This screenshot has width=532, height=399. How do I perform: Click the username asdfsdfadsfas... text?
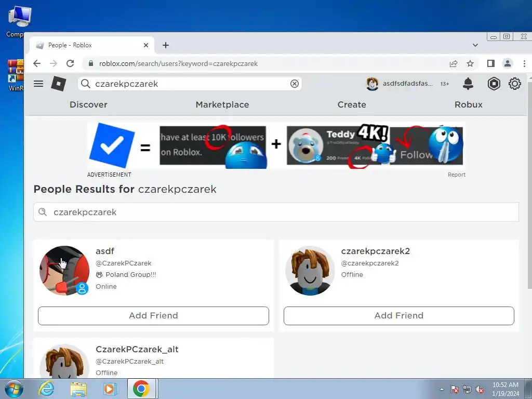(408, 84)
